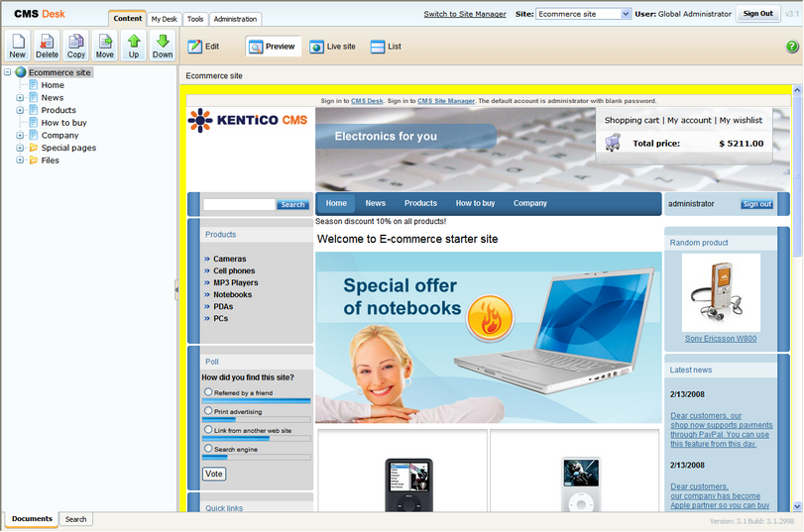Click the site 'Sign out' button
804x532 pixels.
756,204
